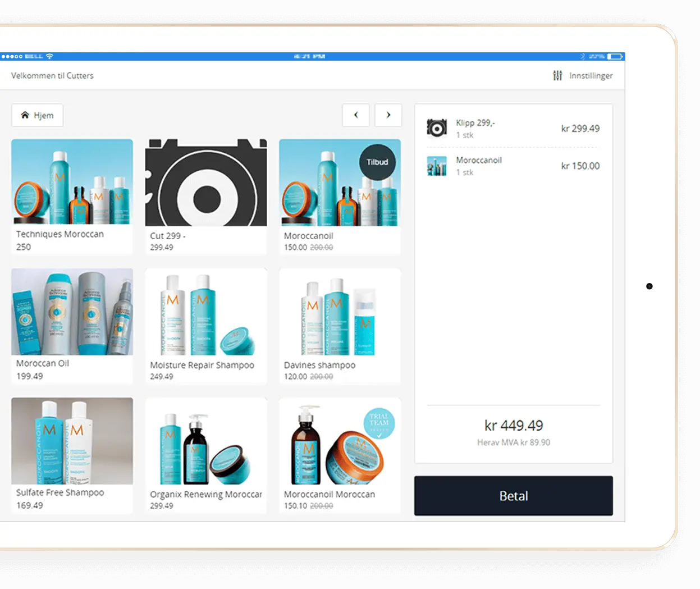Click the Moroccanoil cart line name
The image size is (700, 589).
(x=479, y=160)
